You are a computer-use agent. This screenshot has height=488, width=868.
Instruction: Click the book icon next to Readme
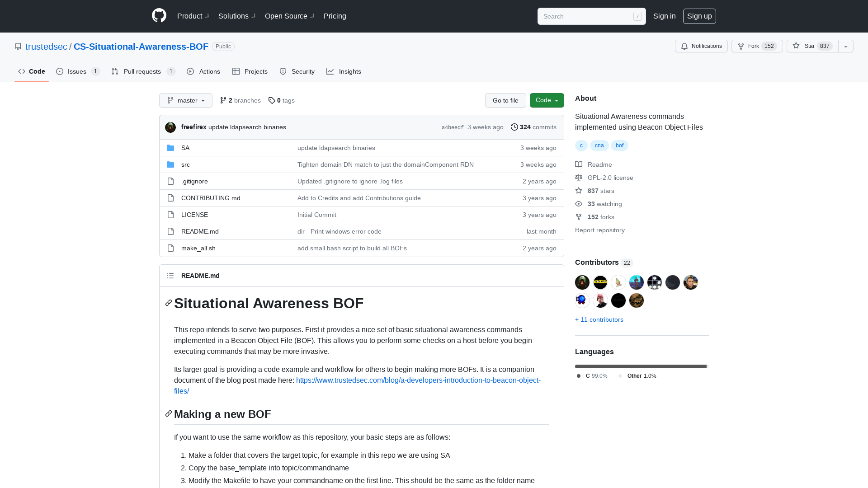579,164
